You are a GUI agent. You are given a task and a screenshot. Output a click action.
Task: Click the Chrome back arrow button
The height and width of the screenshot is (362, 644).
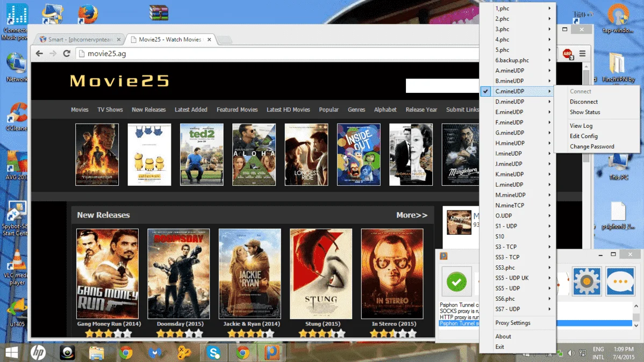tap(39, 53)
